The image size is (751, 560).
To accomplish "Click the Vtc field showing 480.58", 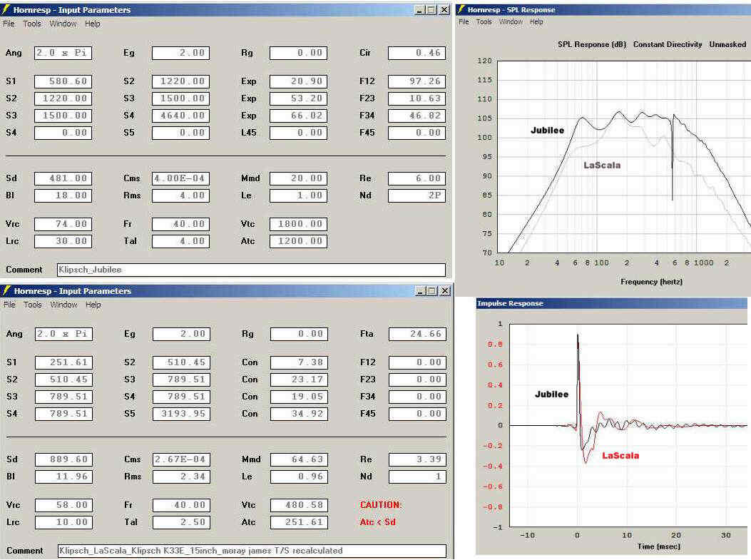I will coord(300,505).
